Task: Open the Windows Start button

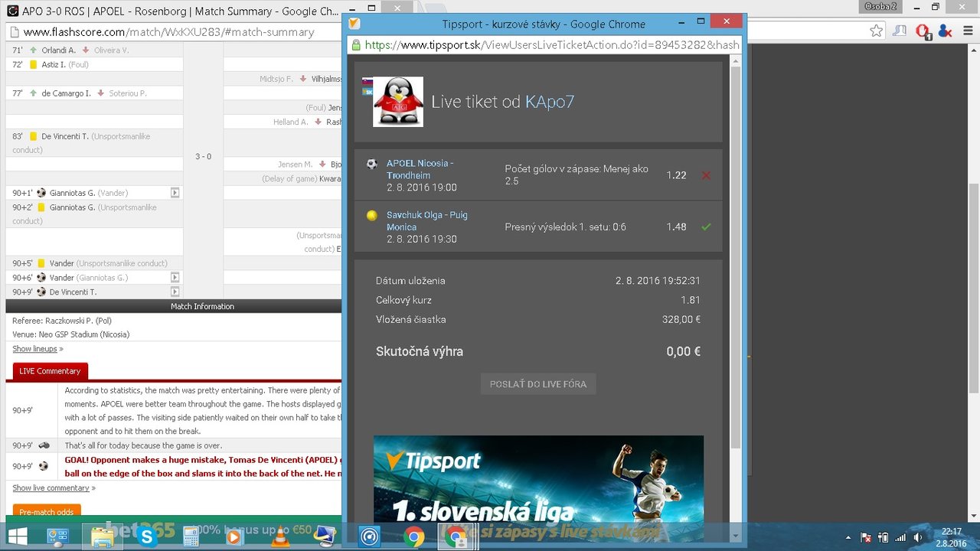Action: [17, 537]
